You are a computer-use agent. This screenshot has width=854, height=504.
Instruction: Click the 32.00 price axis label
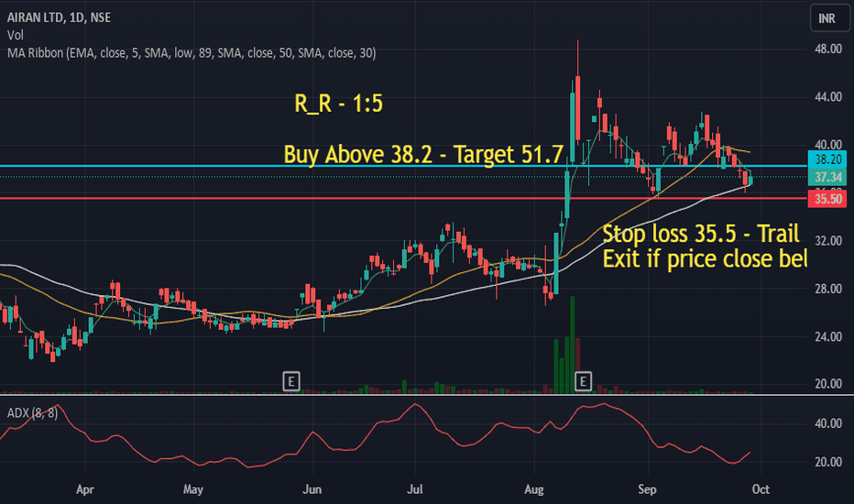tap(827, 241)
